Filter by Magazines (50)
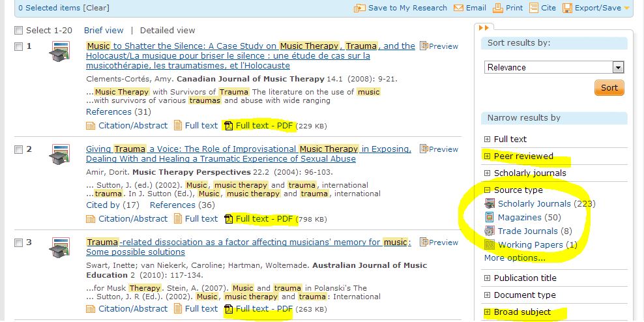 point(529,217)
